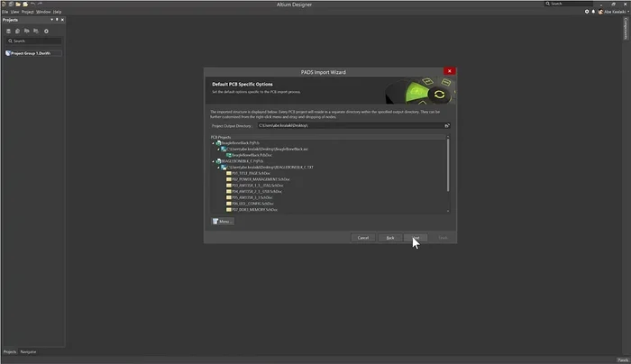The width and height of the screenshot is (631, 364).
Task: Click the Back button in the wizard
Action: (x=390, y=237)
